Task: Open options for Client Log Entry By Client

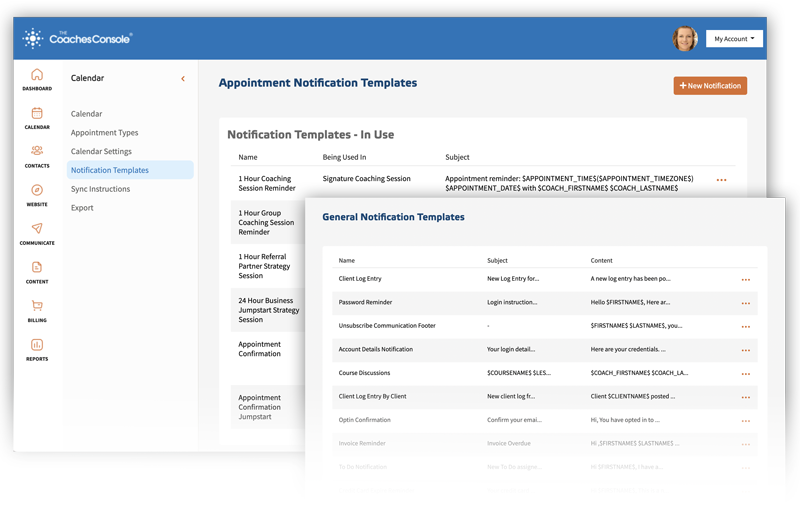Action: [746, 397]
